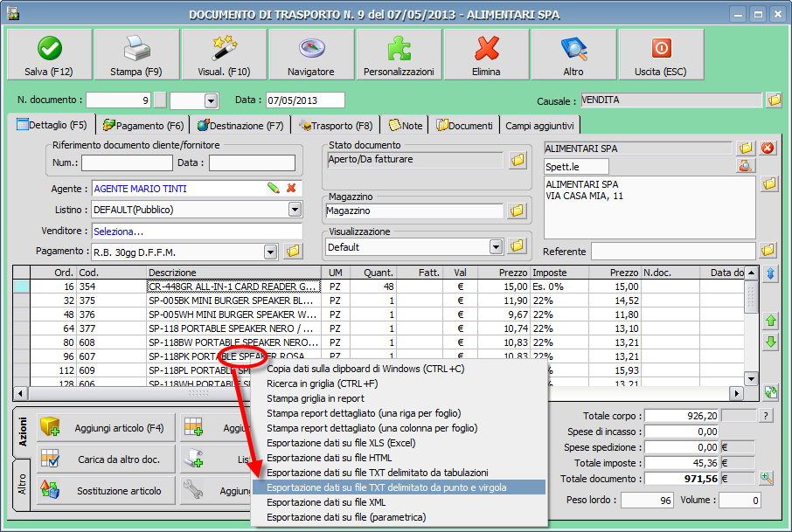Clear agent with the red X icon
Image resolution: width=792 pixels, height=532 pixels.
291,188
